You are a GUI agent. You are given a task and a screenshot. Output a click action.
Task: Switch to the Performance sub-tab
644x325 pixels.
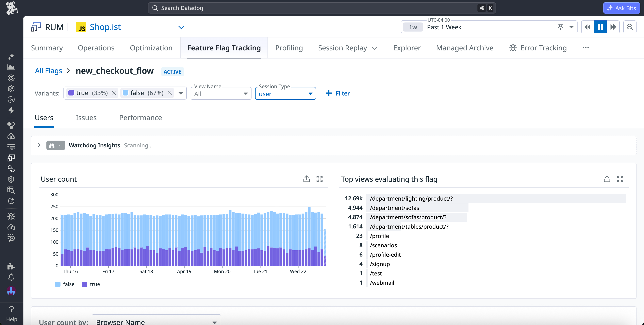coord(140,118)
